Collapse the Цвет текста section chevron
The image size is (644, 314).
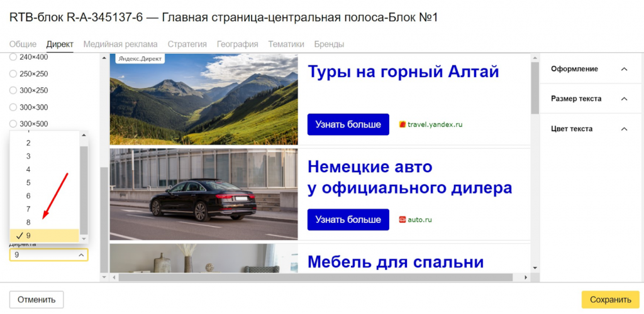point(625,129)
